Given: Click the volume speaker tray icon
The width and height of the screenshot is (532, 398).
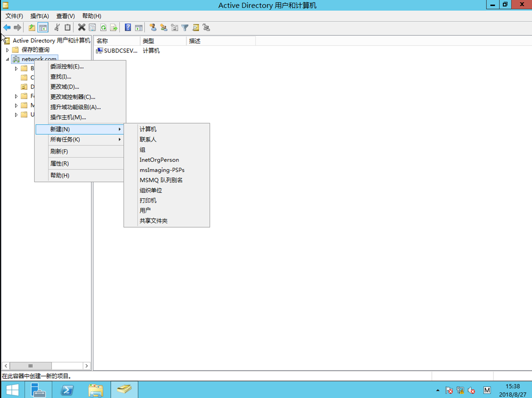Looking at the screenshot, I should pos(471,390).
